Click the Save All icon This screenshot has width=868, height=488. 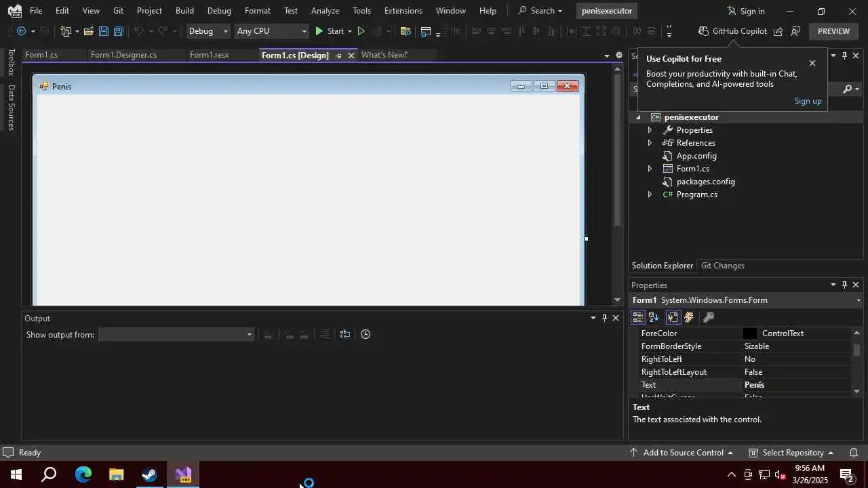118,31
